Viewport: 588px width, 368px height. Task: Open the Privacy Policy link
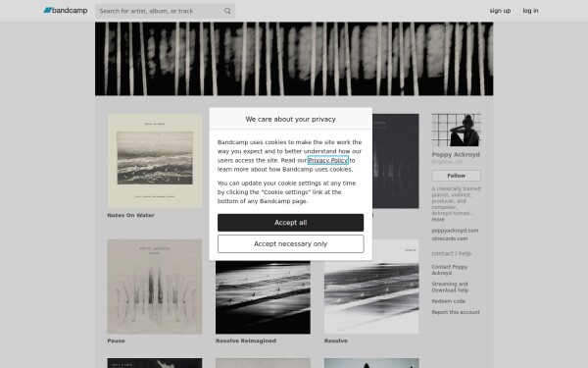coord(327,160)
